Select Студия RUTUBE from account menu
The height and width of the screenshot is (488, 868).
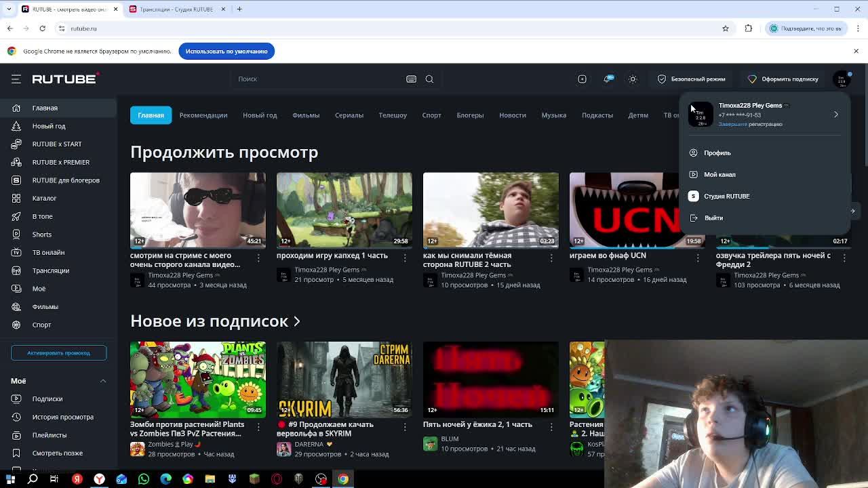pos(726,197)
